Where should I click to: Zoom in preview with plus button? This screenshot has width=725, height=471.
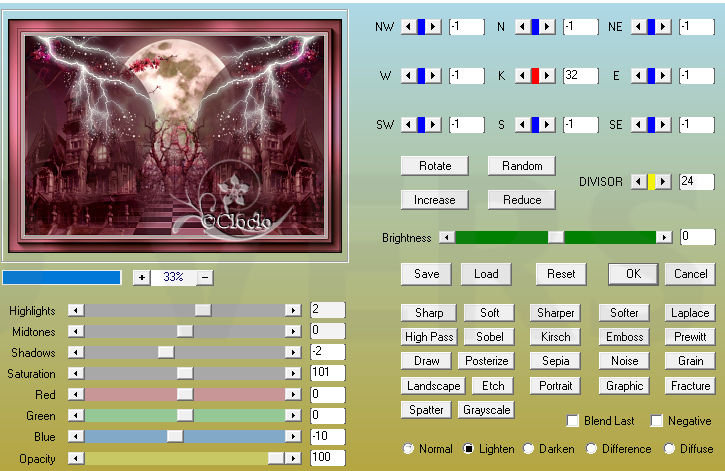tap(141, 277)
